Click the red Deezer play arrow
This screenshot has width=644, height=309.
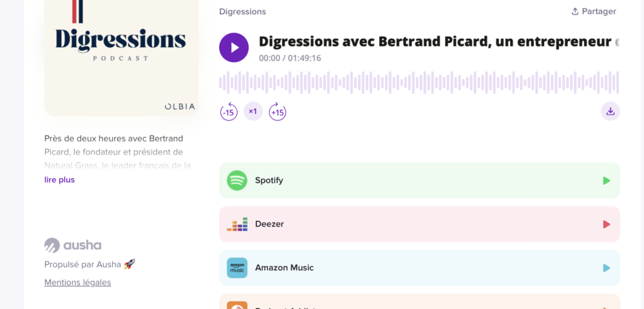click(607, 225)
